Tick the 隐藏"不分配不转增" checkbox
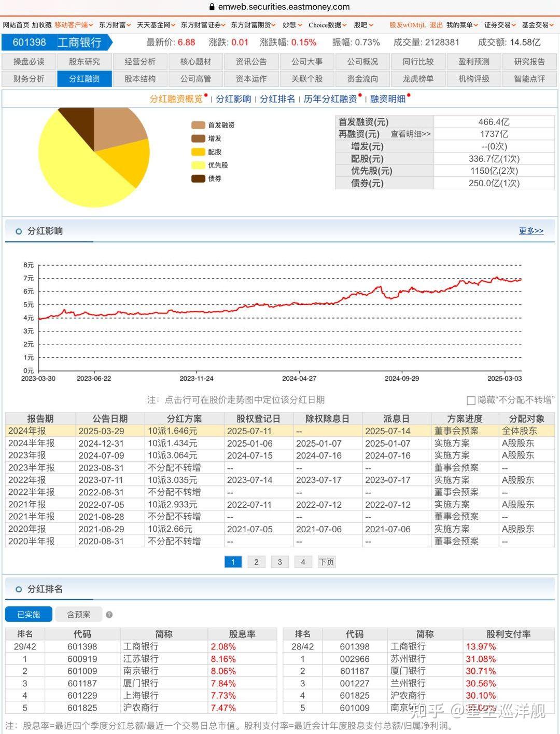Image resolution: width=560 pixels, height=734 pixels. 471,400
